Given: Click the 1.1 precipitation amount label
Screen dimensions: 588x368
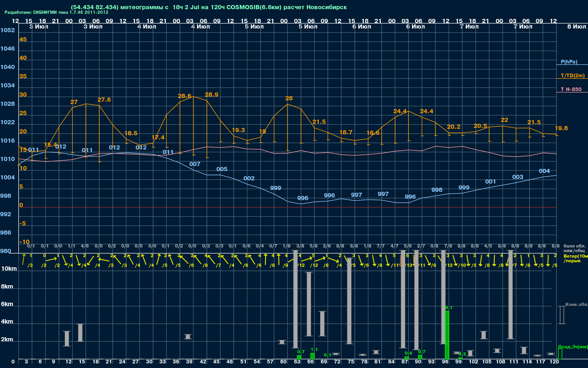Looking at the screenshot, I should coord(314,349).
